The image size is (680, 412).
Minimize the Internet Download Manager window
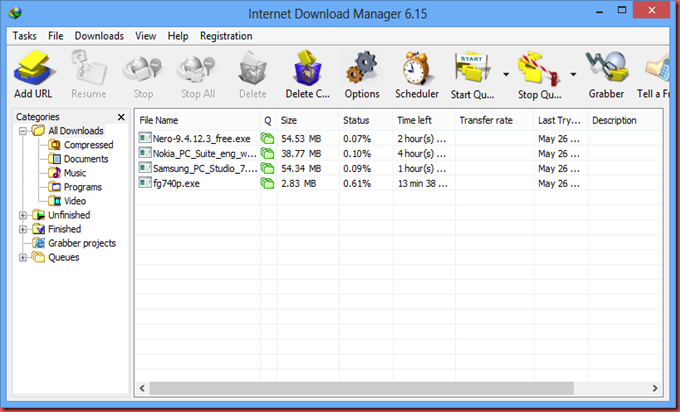point(599,11)
